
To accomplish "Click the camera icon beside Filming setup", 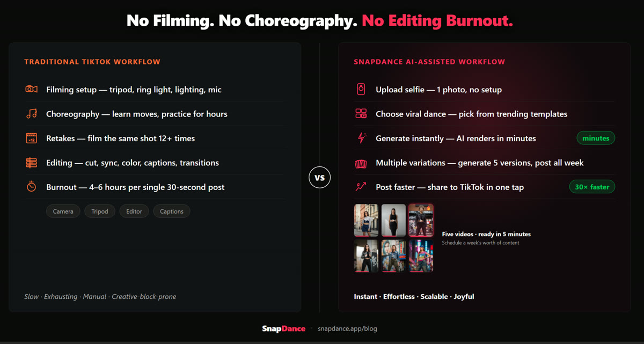I will (32, 89).
